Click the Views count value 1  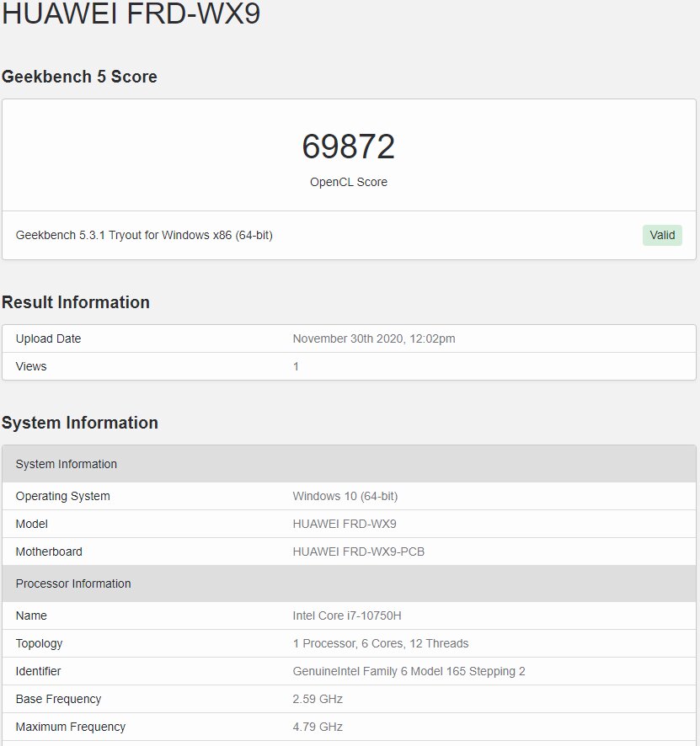296,366
